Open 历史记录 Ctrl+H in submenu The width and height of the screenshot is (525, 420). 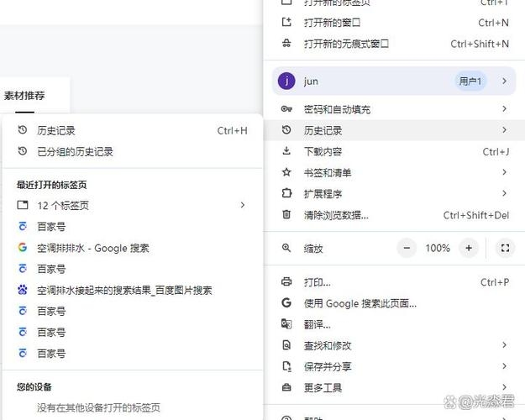(132, 131)
